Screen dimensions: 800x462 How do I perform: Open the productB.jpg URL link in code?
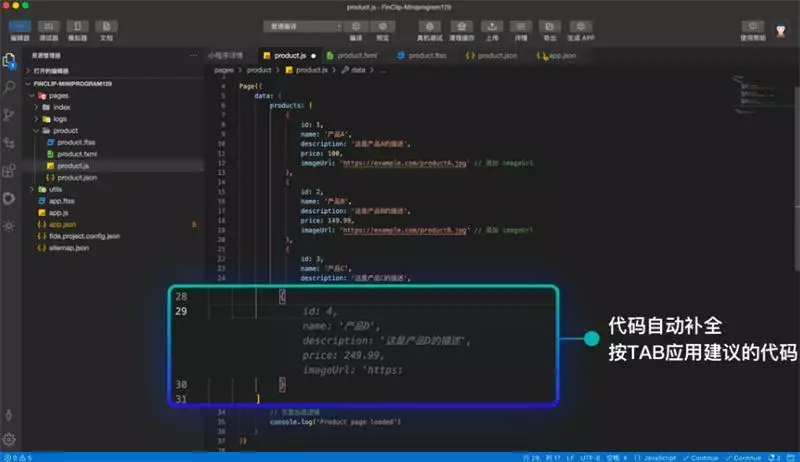point(405,230)
